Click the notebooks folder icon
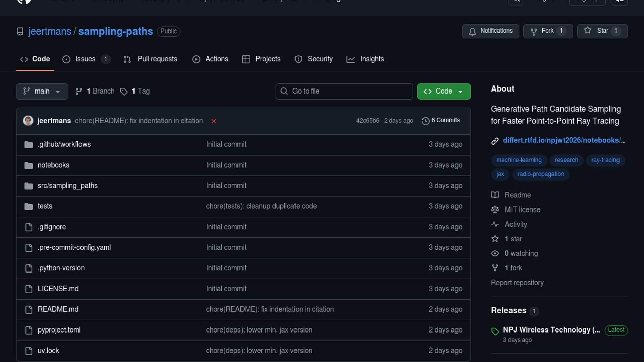644x362 pixels. pyautogui.click(x=29, y=165)
